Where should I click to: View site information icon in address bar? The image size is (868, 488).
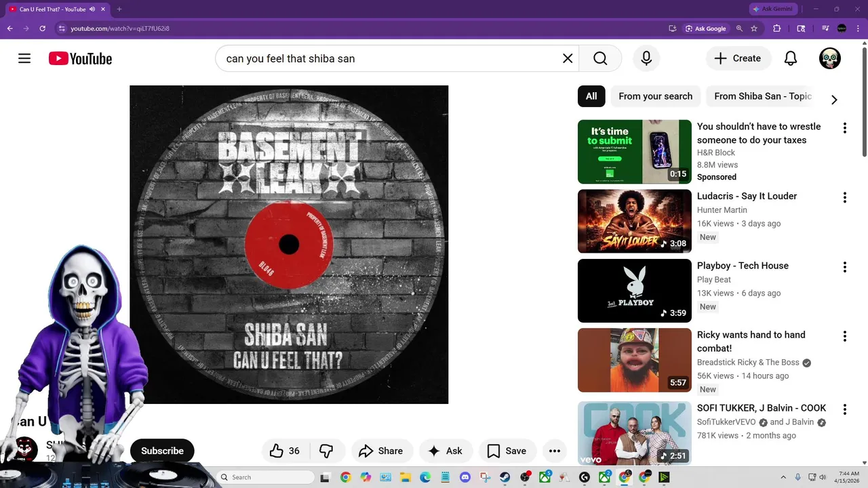(62, 28)
